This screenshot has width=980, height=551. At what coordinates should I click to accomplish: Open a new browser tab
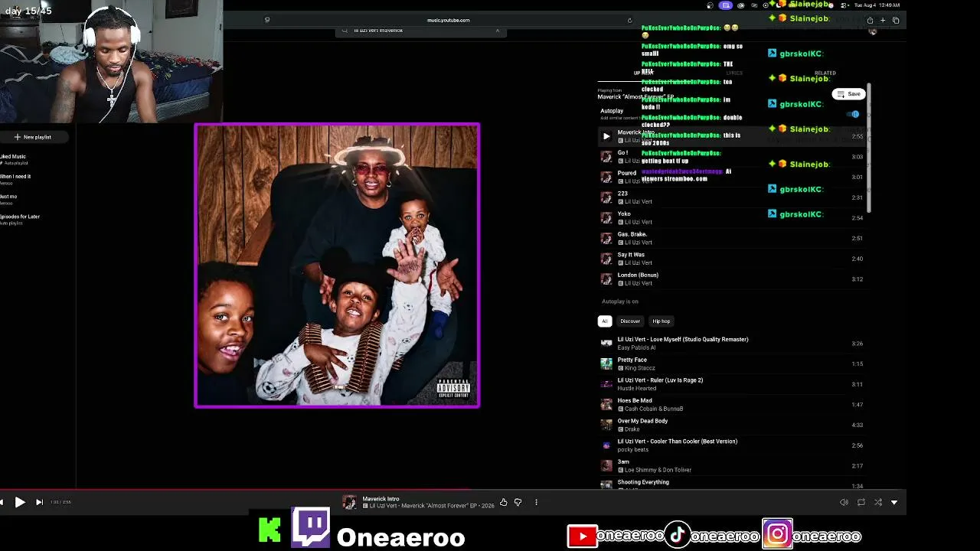pos(882,20)
